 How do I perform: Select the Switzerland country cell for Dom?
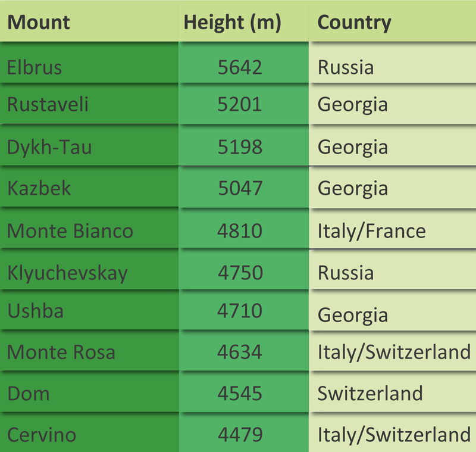[x=370, y=394]
